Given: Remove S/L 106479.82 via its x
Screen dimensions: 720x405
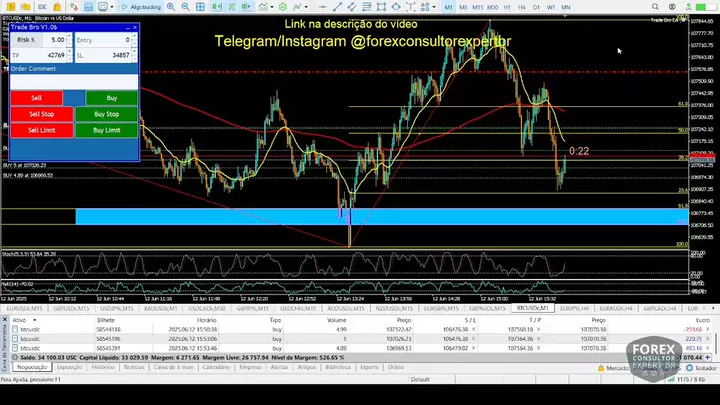Looking at the screenshot, I should (473, 348).
